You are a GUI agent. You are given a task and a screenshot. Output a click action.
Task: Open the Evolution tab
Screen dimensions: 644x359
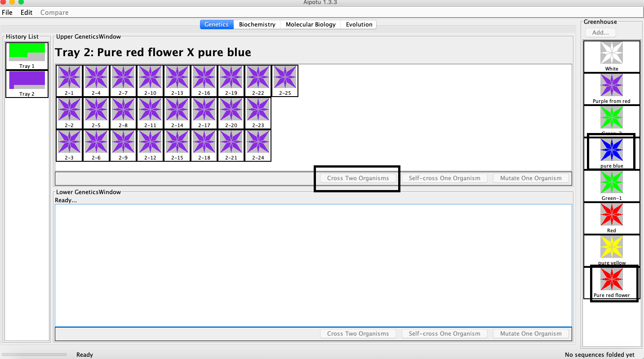tap(359, 25)
